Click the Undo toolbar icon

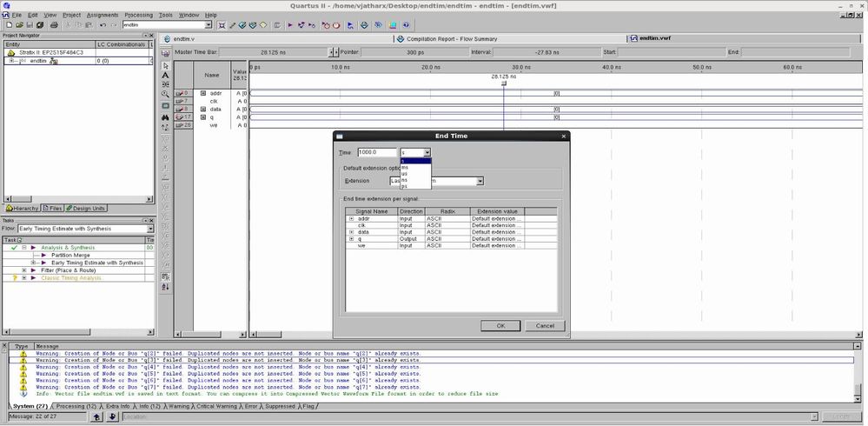[x=103, y=25]
